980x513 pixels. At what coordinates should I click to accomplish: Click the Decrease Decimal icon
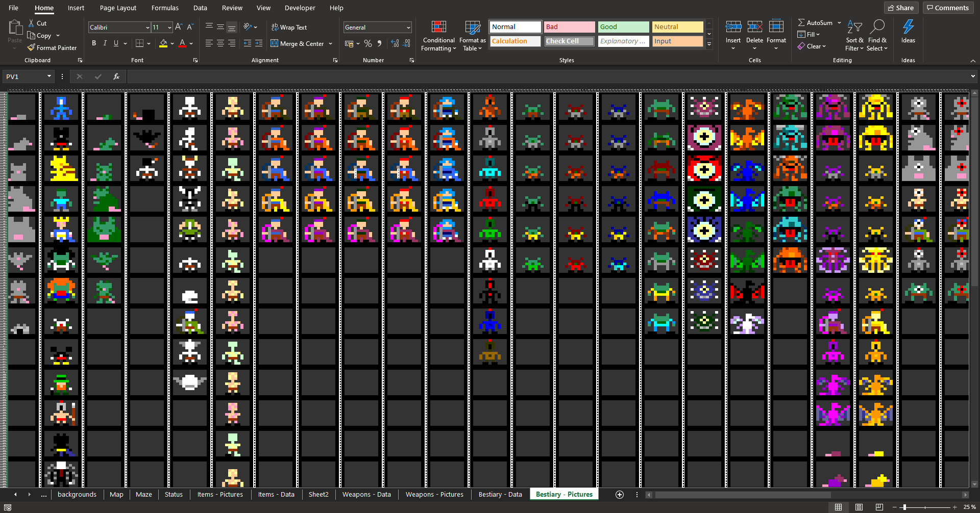407,44
